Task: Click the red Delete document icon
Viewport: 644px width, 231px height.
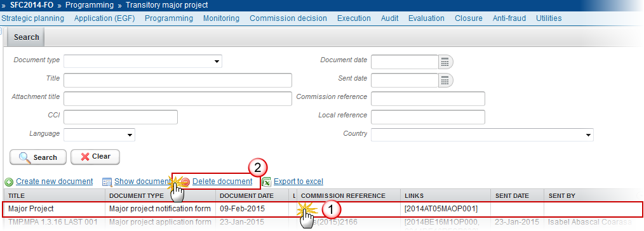Action: coord(185,181)
